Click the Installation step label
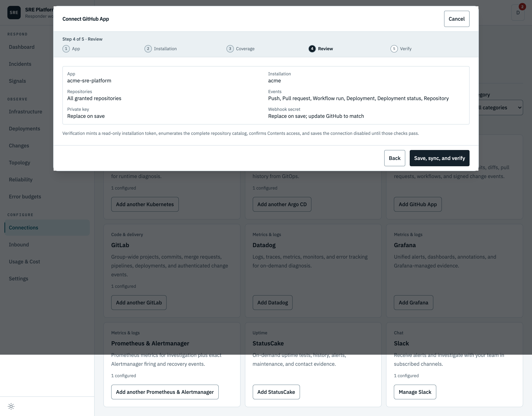The image size is (532, 416). click(x=165, y=49)
